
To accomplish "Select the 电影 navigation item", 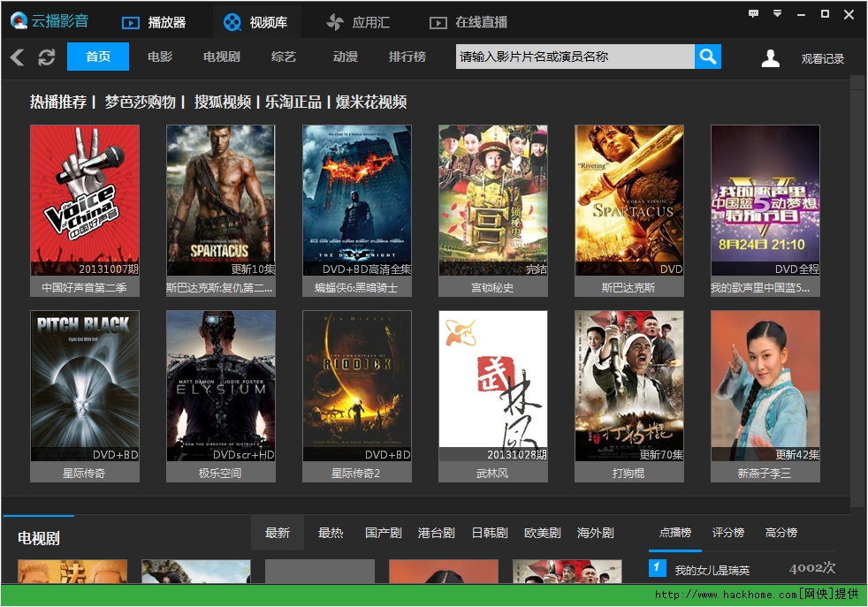I will coord(160,57).
